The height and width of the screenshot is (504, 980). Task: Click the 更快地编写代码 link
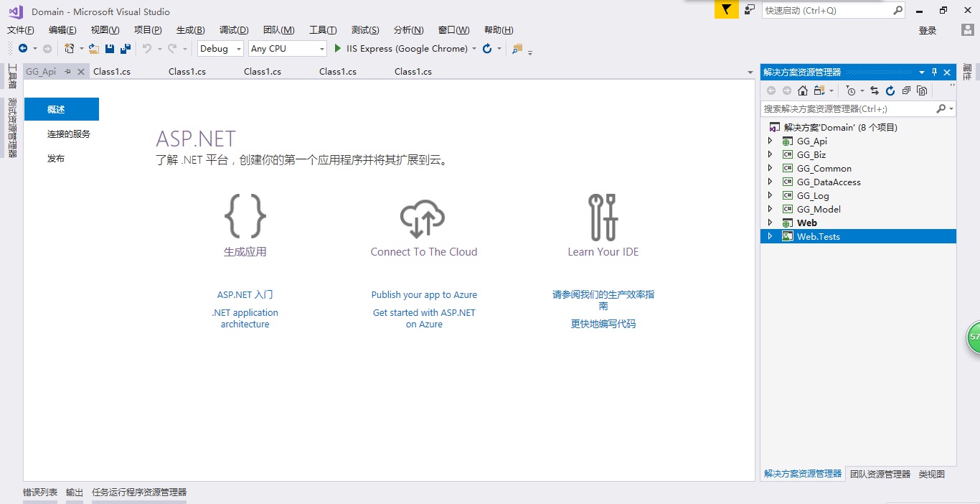point(603,324)
